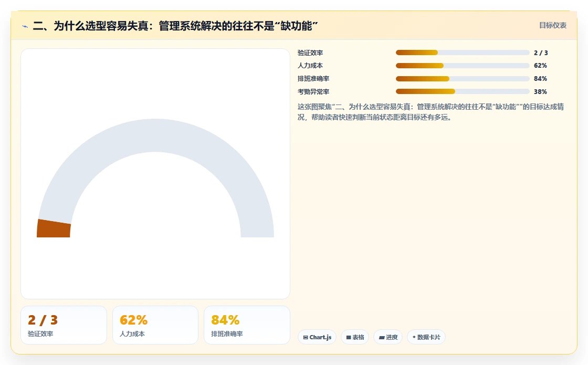
Task: Click the orange filled segment of the gauge
Action: (x=54, y=229)
